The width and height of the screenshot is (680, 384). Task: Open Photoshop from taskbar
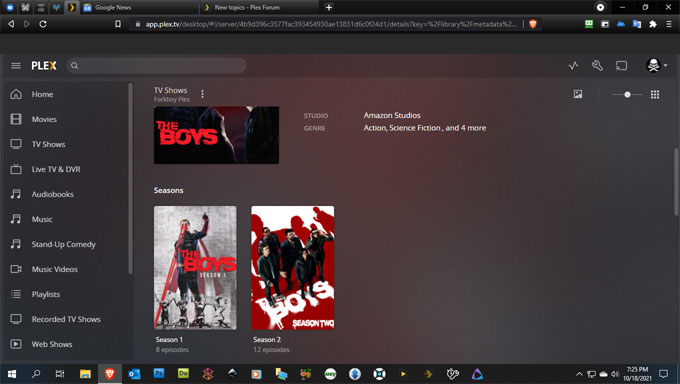(159, 374)
